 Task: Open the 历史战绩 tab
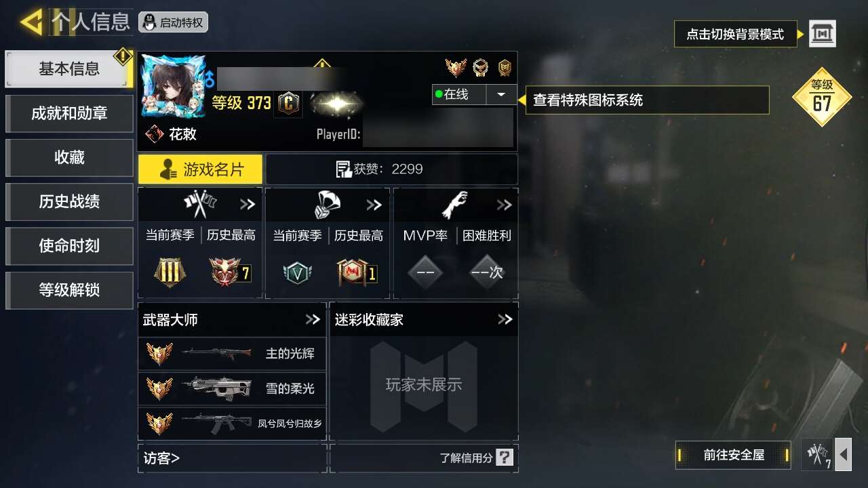69,201
